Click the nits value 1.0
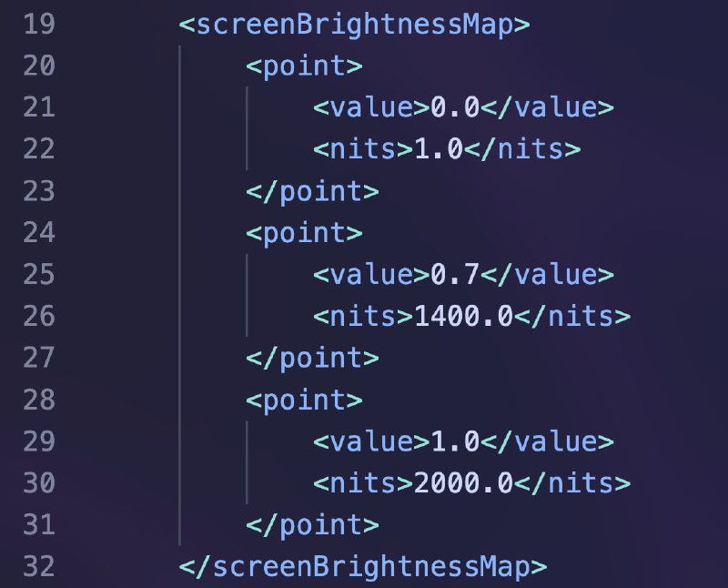This screenshot has width=728, height=588. point(439,149)
